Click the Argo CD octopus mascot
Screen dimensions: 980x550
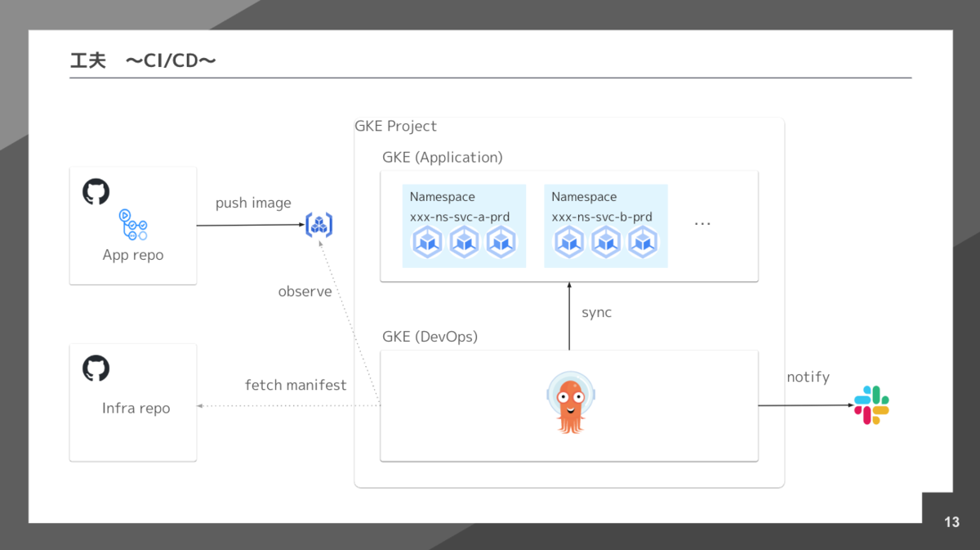tap(569, 402)
